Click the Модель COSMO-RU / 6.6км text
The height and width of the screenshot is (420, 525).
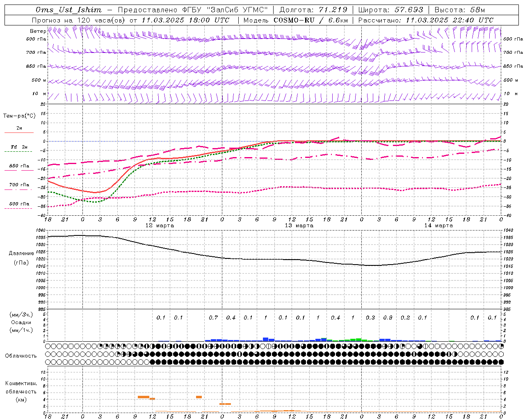(x=296, y=20)
